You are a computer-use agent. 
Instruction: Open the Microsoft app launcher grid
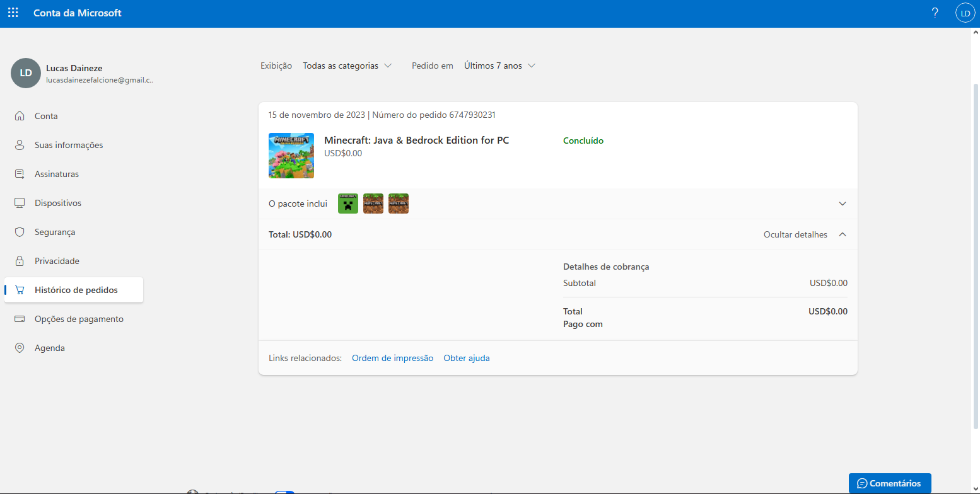point(13,13)
